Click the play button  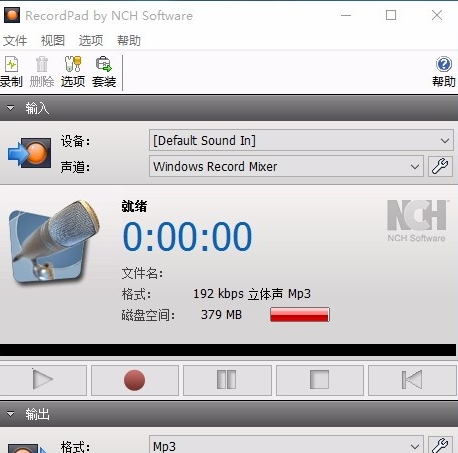(43, 380)
